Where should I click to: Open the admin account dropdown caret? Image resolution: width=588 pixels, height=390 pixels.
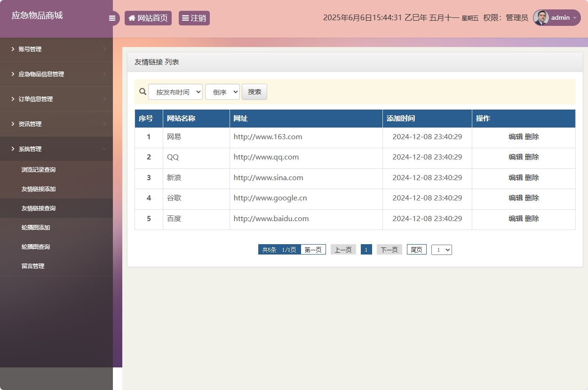(574, 18)
